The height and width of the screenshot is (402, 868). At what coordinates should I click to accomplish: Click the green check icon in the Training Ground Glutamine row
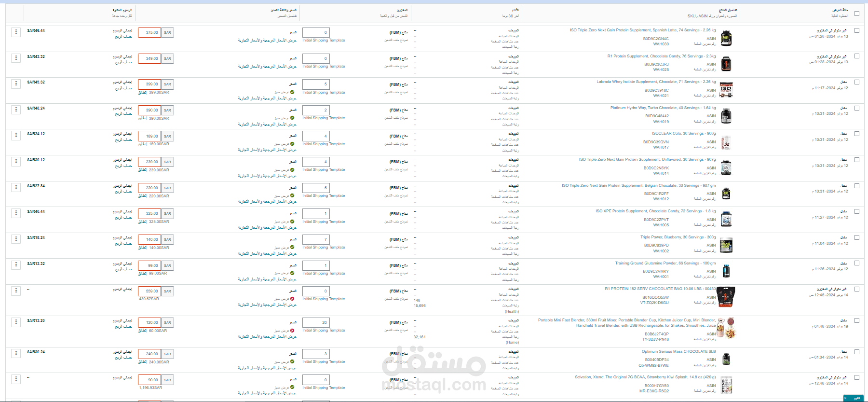[292, 273]
